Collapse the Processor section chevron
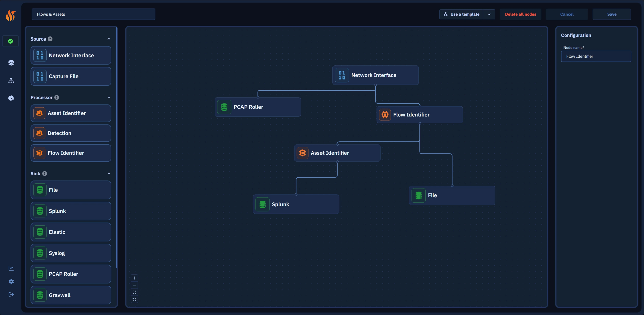 coord(109,98)
